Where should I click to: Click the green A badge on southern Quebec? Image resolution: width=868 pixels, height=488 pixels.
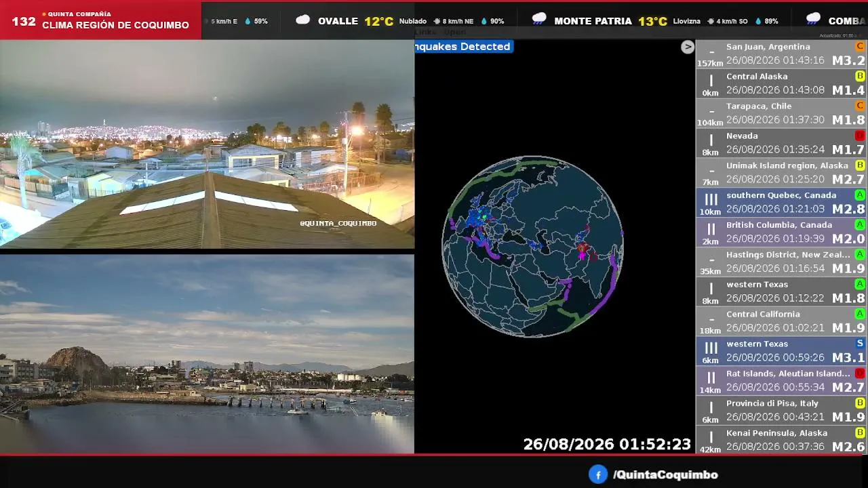(x=860, y=195)
